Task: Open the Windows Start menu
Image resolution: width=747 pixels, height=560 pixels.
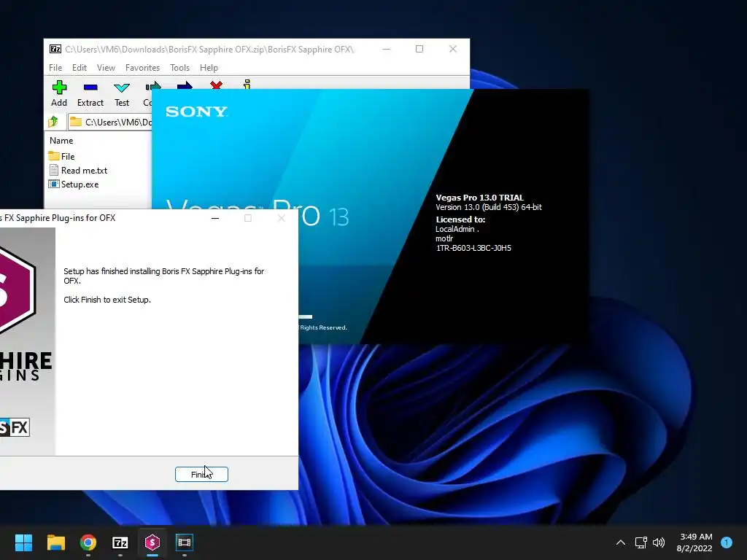Action: click(x=24, y=542)
